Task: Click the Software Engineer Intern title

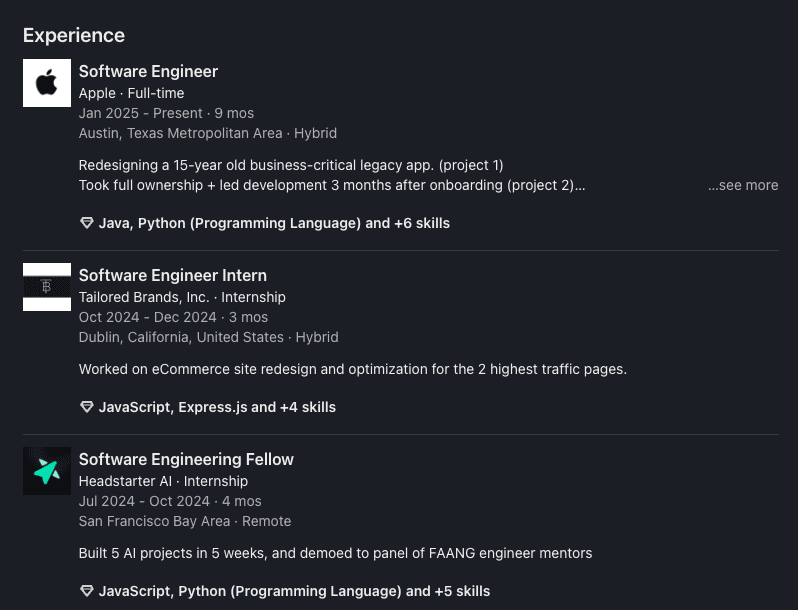Action: coord(173,275)
